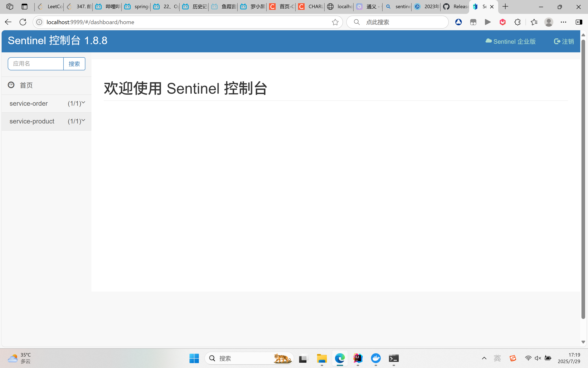The height and width of the screenshot is (368, 588).
Task: Open IntelliJ IDEA from taskbar
Action: 358,358
